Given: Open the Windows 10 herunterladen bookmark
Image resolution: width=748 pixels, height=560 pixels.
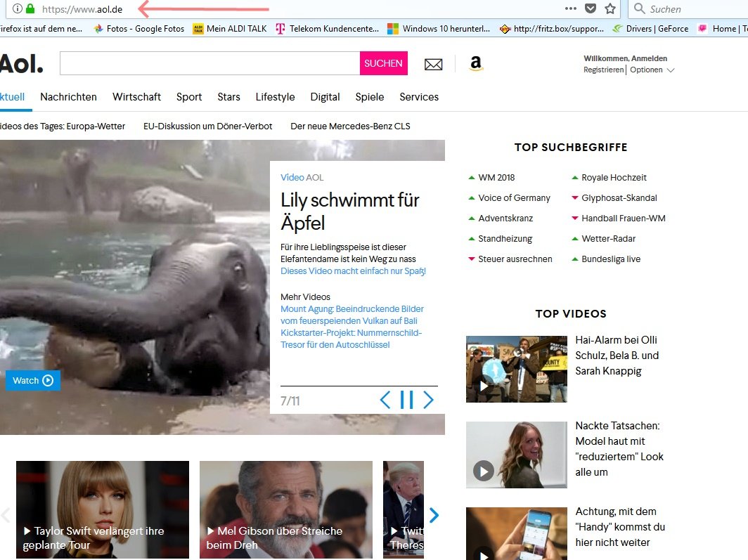Looking at the screenshot, I should [439, 29].
